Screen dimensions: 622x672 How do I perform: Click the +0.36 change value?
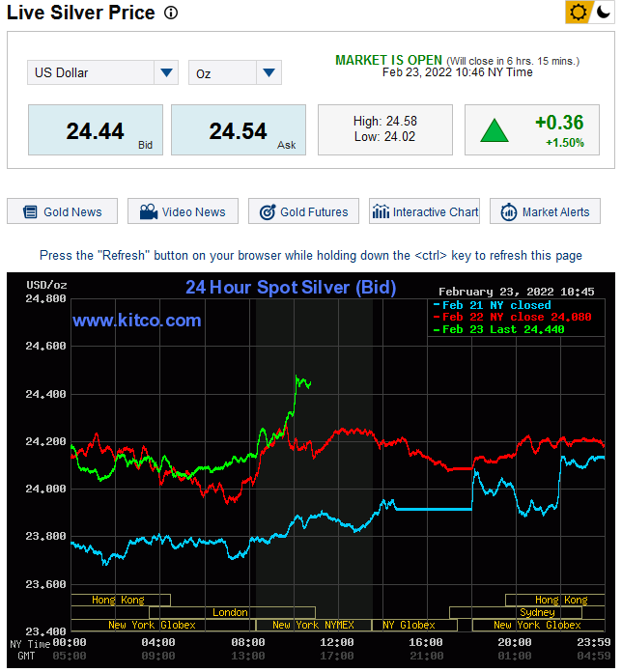click(x=559, y=123)
